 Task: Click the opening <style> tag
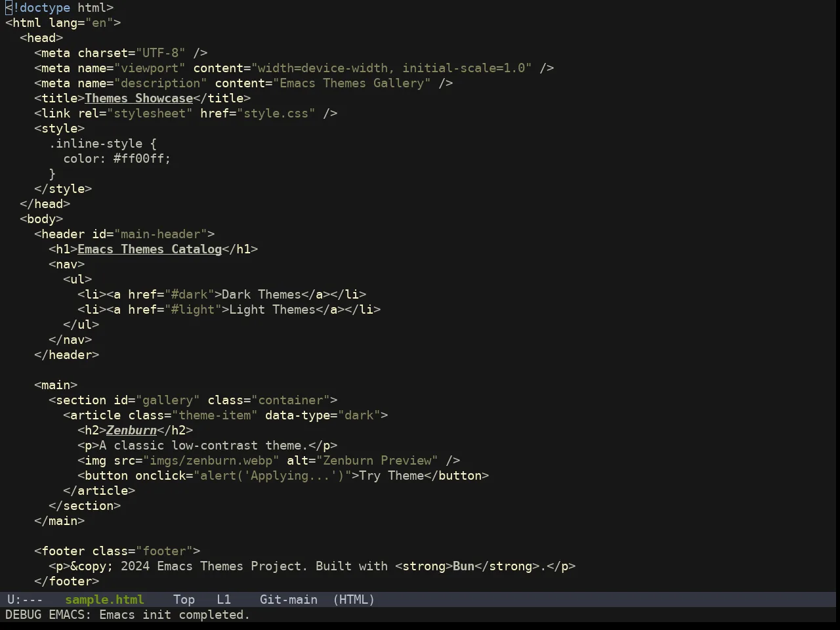(x=60, y=129)
